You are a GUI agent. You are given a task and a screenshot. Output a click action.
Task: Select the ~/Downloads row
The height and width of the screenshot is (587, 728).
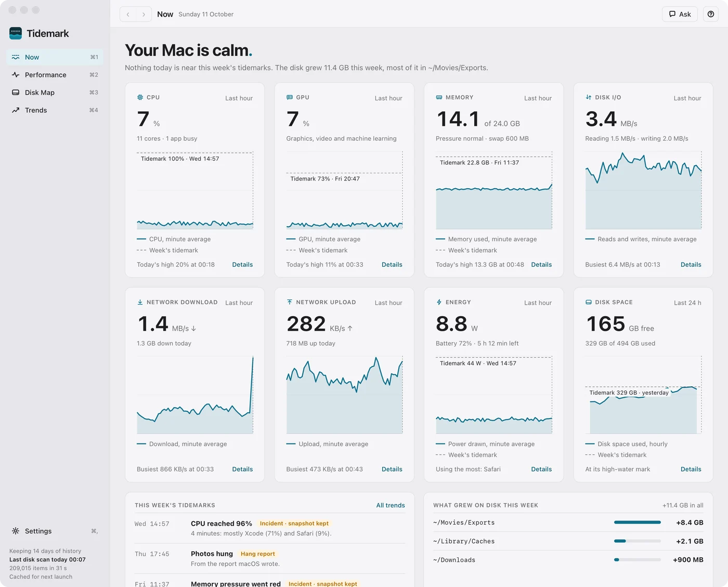[x=568, y=560]
